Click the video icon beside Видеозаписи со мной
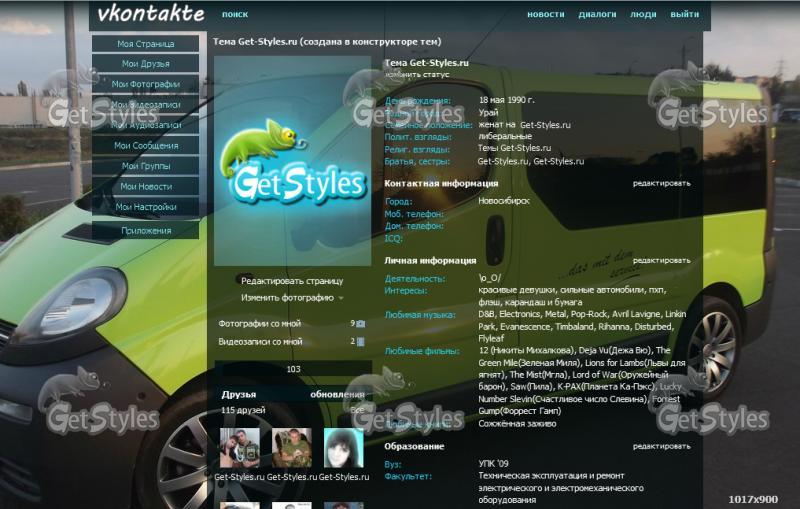Viewport: 800px width, 509px height. coord(360,342)
